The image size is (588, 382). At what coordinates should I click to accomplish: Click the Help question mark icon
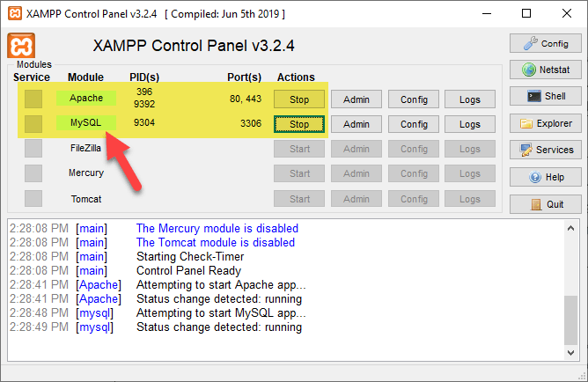point(545,177)
